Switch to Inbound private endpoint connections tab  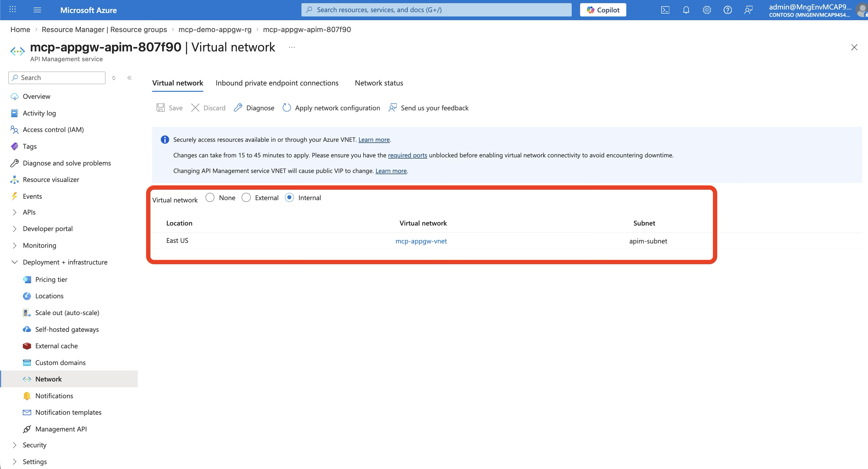[x=277, y=83]
